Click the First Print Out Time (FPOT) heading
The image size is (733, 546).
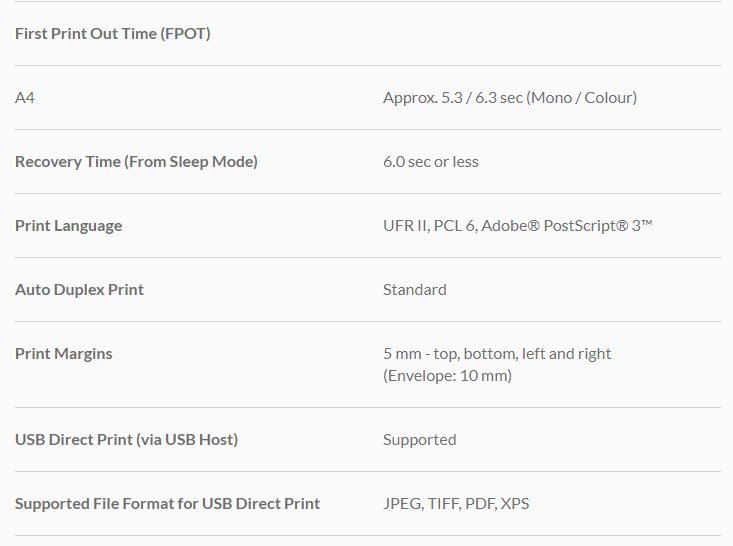pos(112,34)
